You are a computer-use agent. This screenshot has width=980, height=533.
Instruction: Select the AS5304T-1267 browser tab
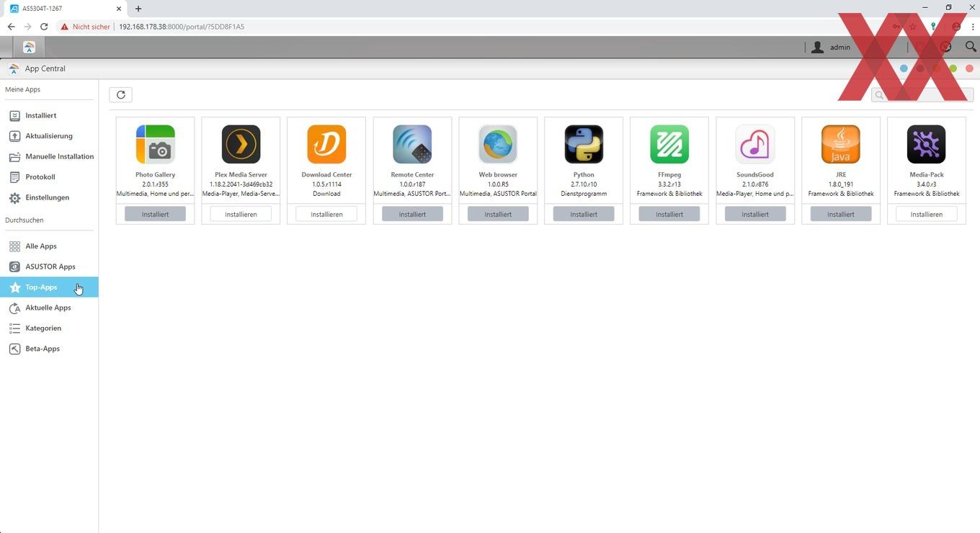click(65, 9)
